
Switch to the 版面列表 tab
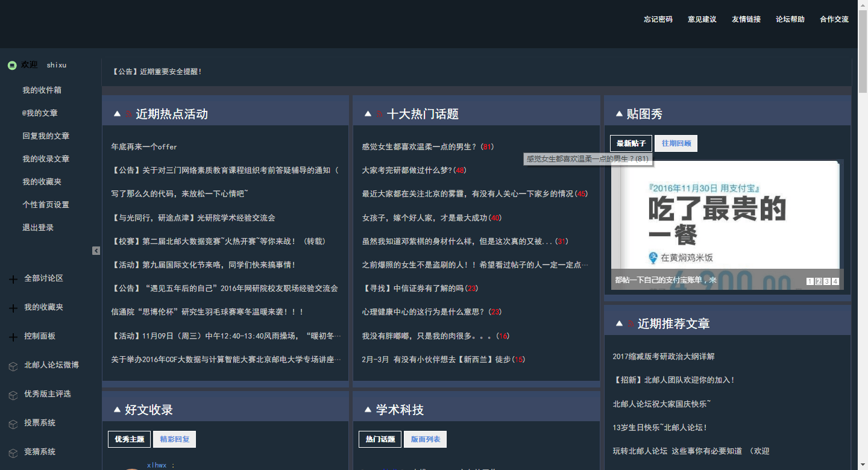point(425,439)
